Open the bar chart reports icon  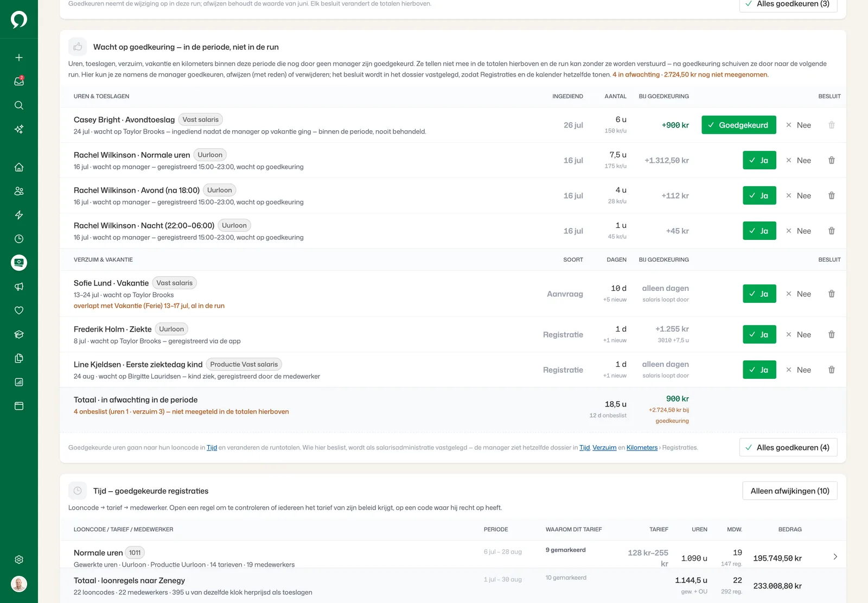click(19, 382)
